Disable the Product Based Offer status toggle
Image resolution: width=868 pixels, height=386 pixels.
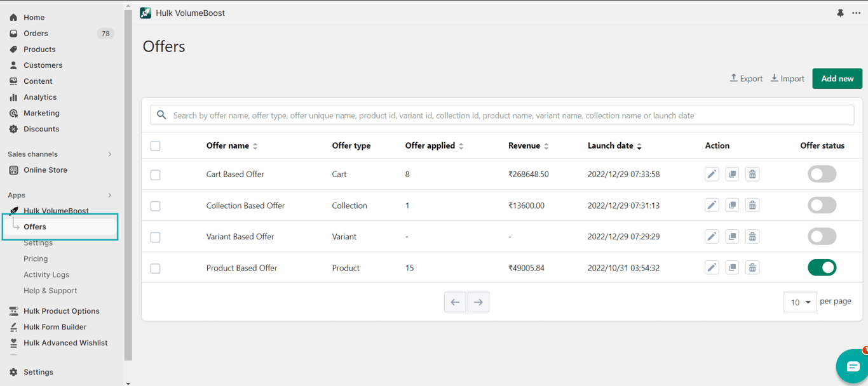coord(822,267)
